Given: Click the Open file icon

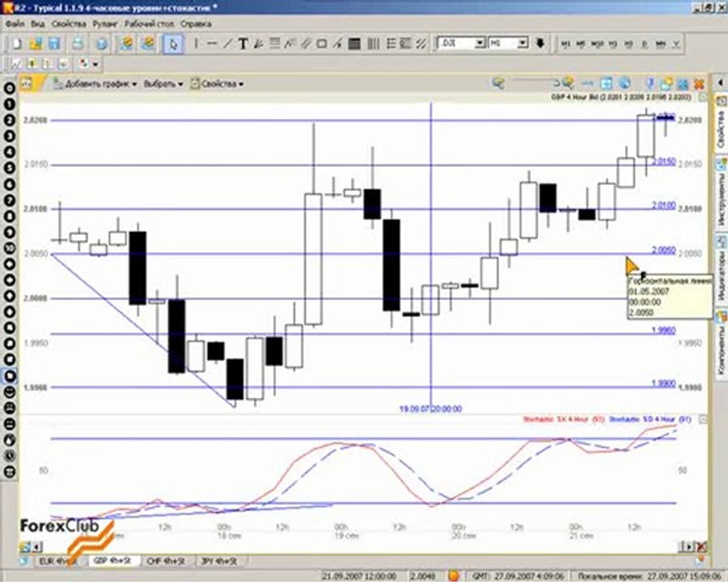Looking at the screenshot, I should point(36,44).
